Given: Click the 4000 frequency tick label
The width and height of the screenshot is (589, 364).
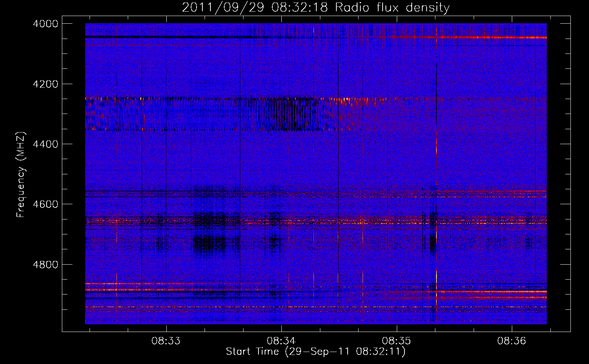Looking at the screenshot, I should (46, 24).
